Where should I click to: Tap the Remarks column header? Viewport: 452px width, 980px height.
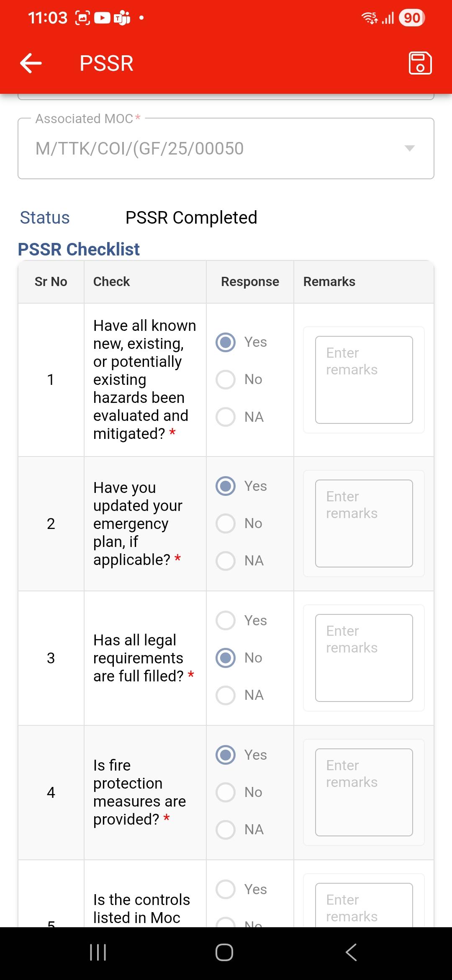tap(329, 282)
